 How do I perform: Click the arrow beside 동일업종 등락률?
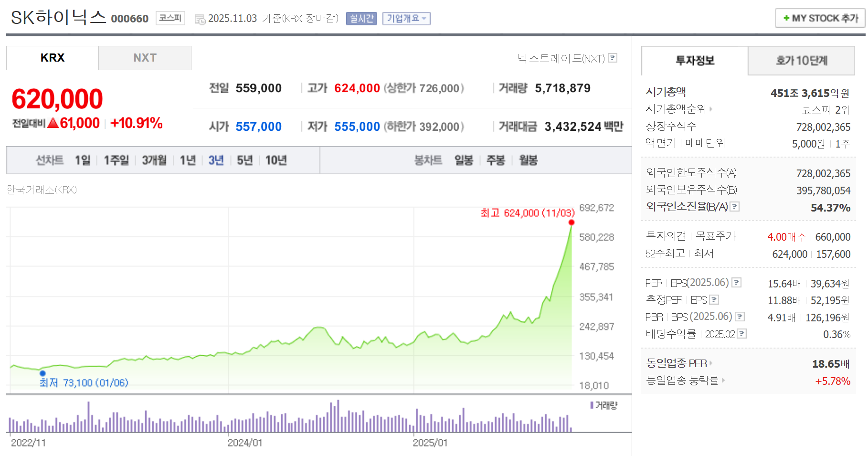(x=723, y=380)
